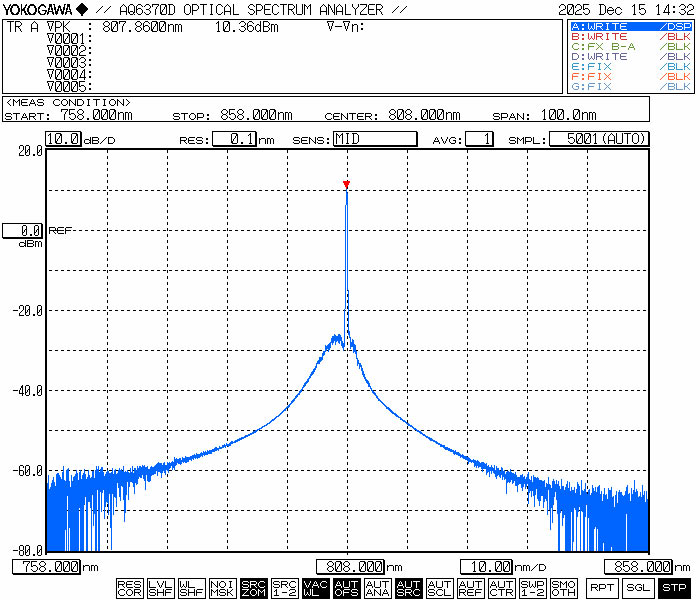Toggle the AUT OFS auto offset indicator

346,588
